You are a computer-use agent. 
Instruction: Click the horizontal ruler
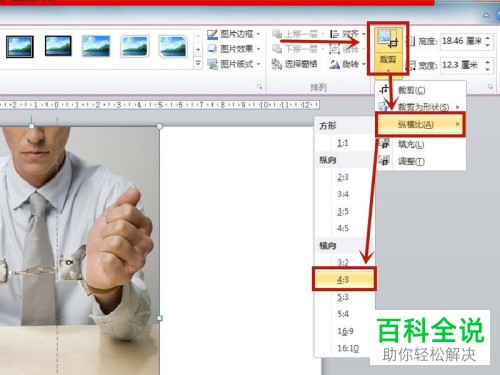pos(159,105)
